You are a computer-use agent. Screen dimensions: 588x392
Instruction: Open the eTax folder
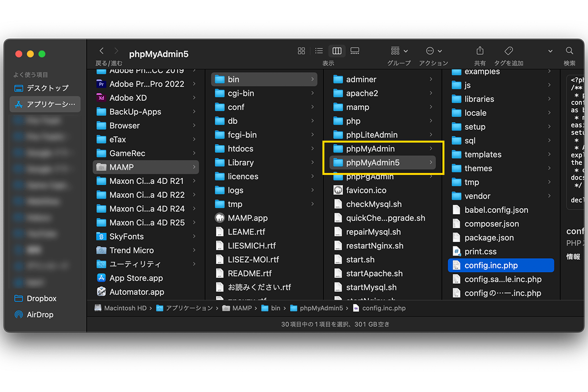tap(146, 139)
